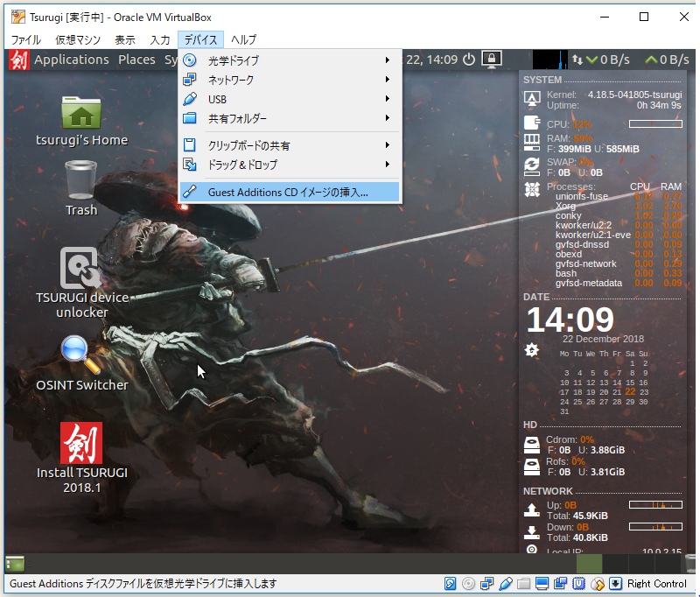Open the 表示 menu
700x597 pixels.
pos(124,39)
